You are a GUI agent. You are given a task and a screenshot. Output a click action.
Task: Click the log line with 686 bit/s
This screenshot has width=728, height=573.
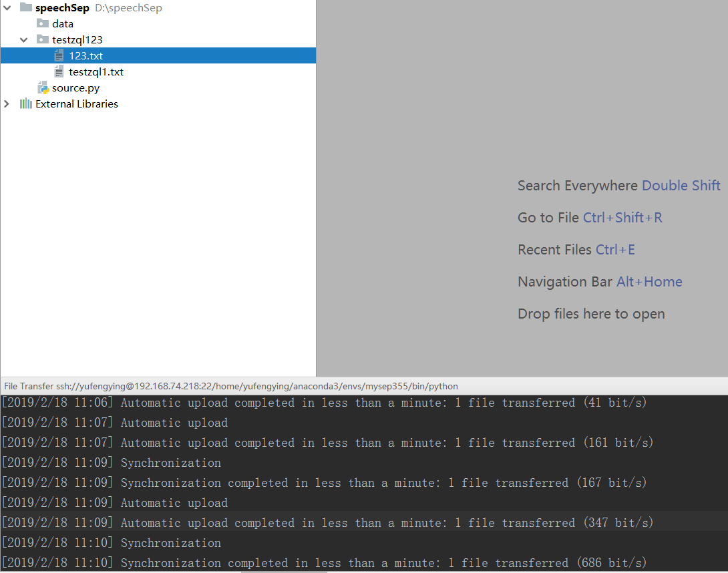(x=324, y=562)
